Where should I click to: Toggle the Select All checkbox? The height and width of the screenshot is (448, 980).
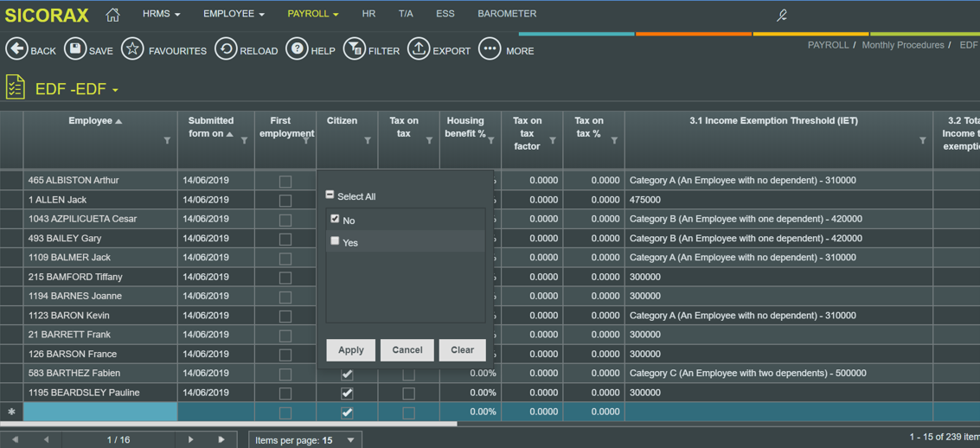(330, 195)
